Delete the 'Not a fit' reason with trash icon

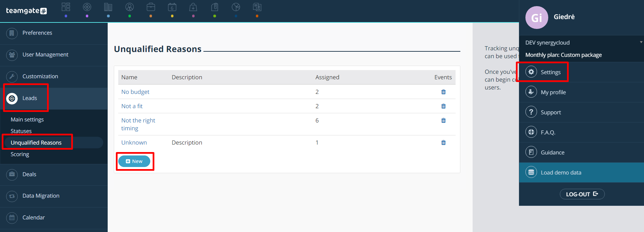[x=443, y=106]
